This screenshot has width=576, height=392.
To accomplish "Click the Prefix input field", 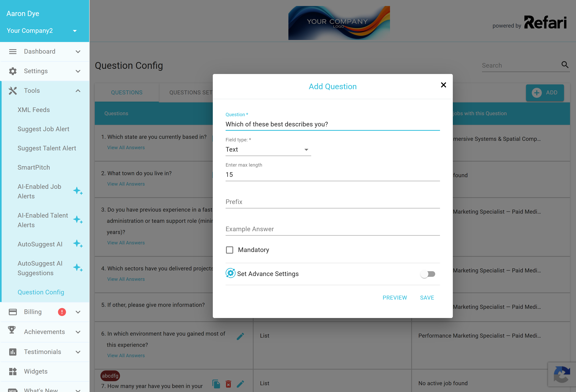I will (x=333, y=202).
